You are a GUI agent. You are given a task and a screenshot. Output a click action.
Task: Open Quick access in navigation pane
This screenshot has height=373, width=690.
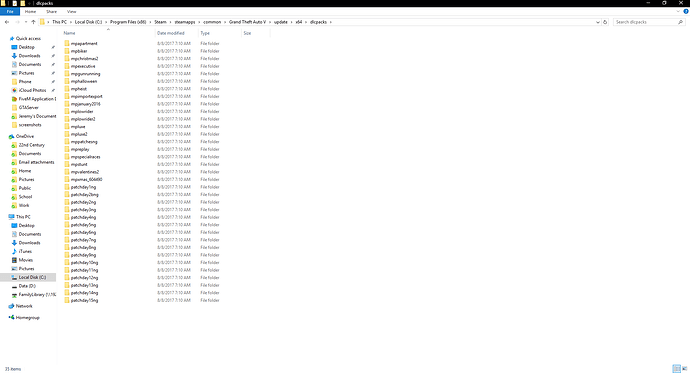coord(28,39)
